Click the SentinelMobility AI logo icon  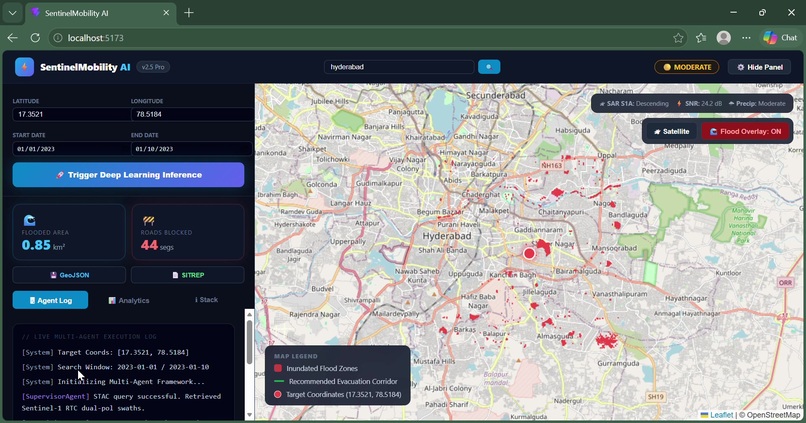click(x=24, y=67)
